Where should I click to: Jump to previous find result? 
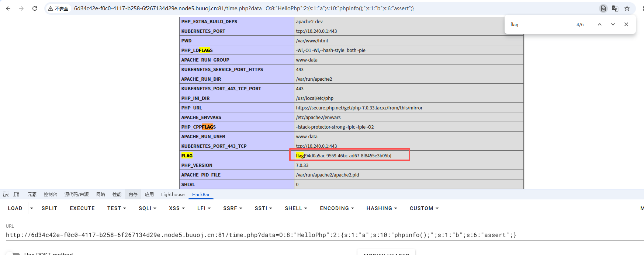click(x=600, y=24)
